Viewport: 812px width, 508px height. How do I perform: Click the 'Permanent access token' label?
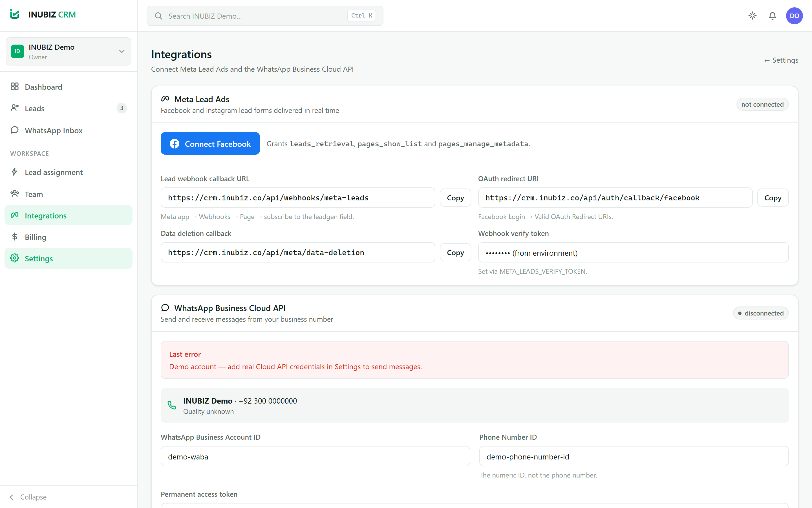199,494
